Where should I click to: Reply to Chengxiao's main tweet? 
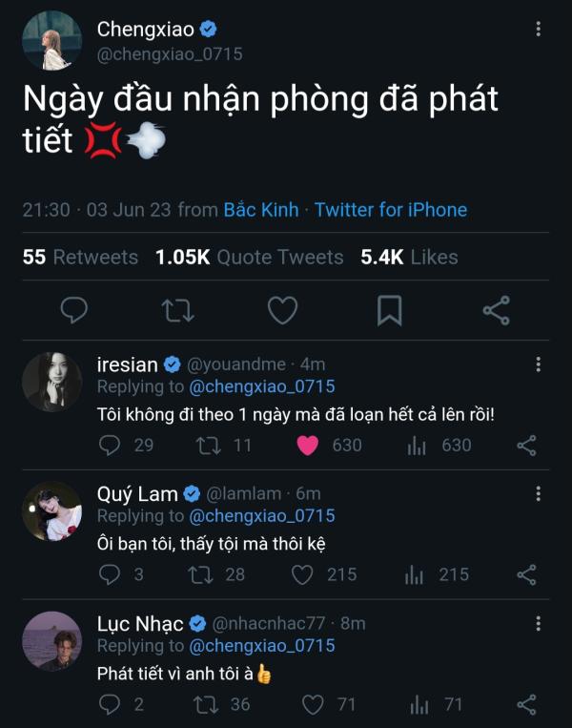click(74, 310)
